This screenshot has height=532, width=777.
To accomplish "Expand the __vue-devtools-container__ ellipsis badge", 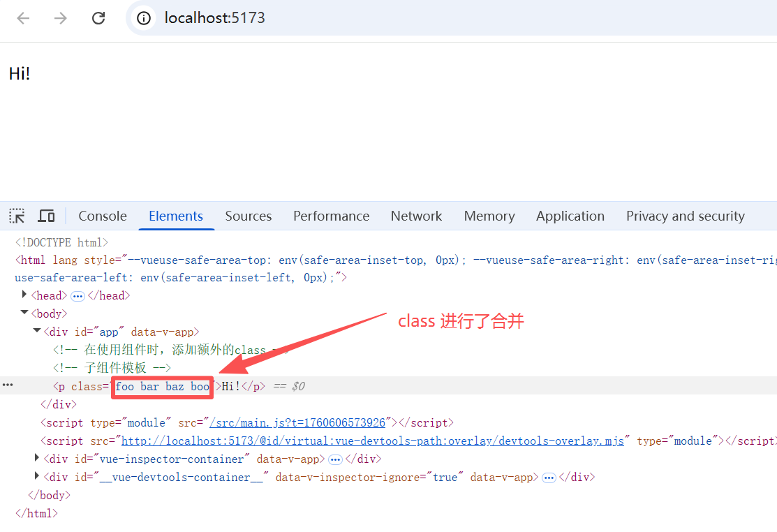I will coord(549,478).
